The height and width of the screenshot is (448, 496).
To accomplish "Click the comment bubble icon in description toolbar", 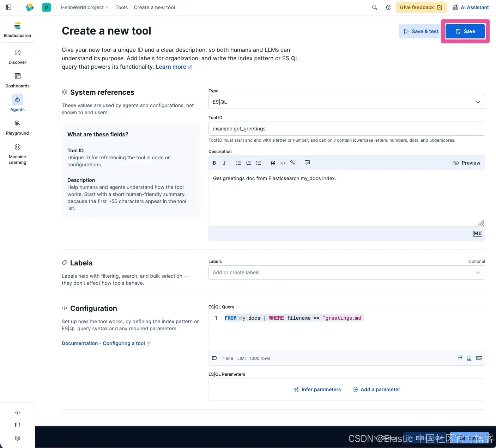I will [307, 163].
